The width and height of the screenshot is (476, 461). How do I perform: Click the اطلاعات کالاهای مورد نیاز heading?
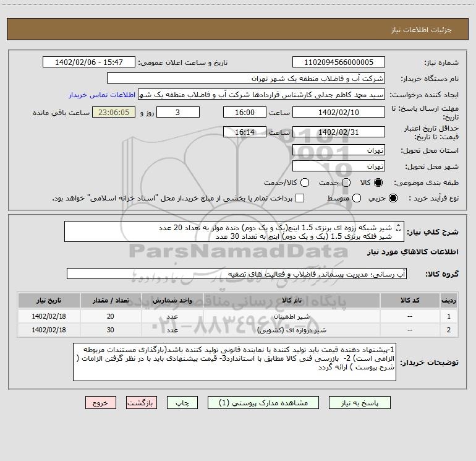tap(413, 252)
